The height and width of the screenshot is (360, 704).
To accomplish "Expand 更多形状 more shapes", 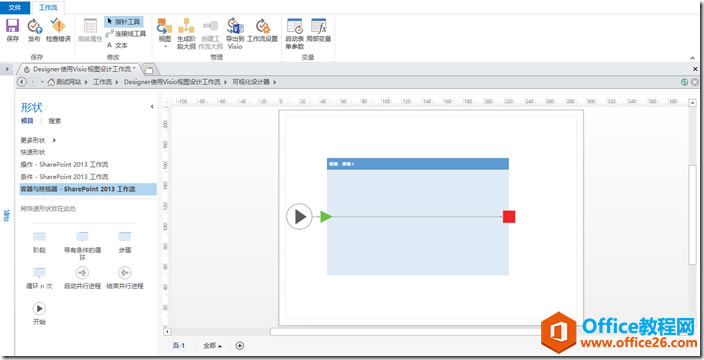I will [38, 140].
